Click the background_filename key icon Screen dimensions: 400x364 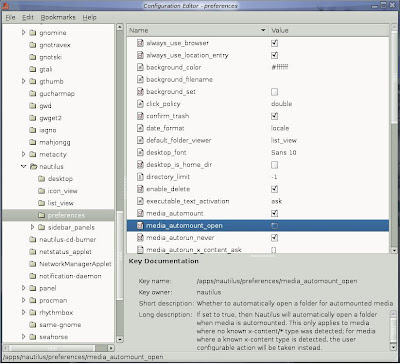pyautogui.click(x=140, y=80)
